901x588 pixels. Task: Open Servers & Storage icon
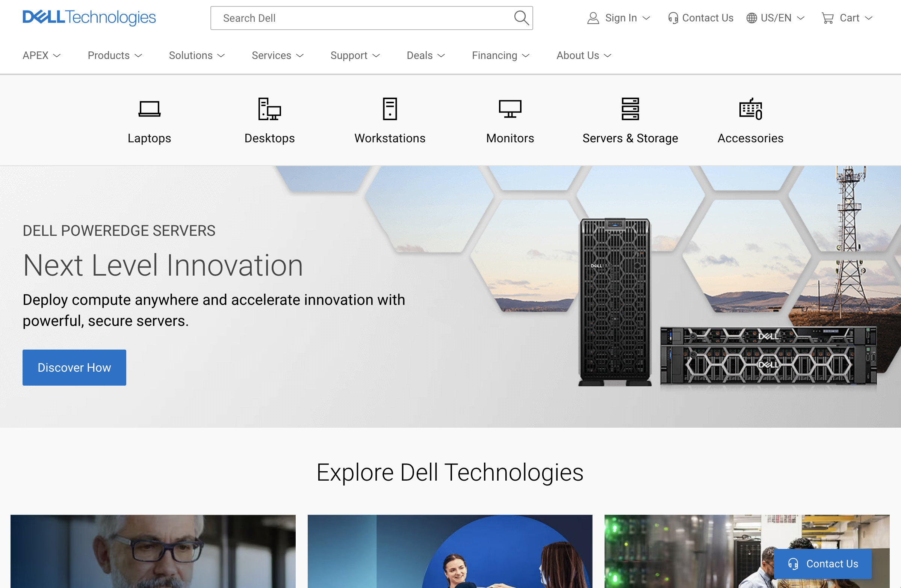(630, 109)
